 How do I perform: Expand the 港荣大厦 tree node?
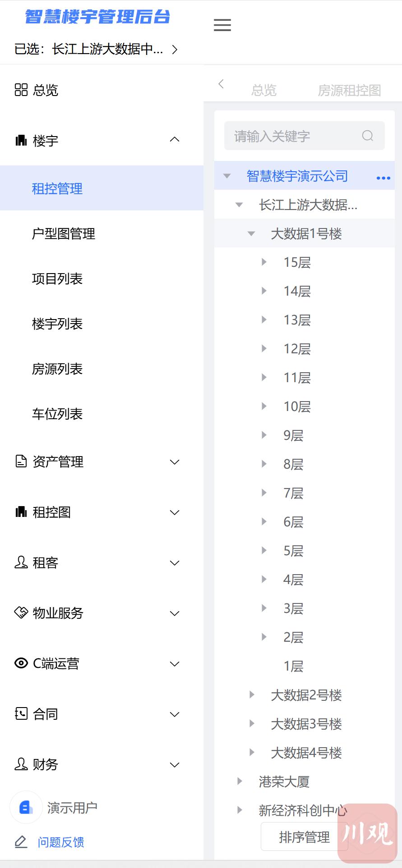click(240, 781)
